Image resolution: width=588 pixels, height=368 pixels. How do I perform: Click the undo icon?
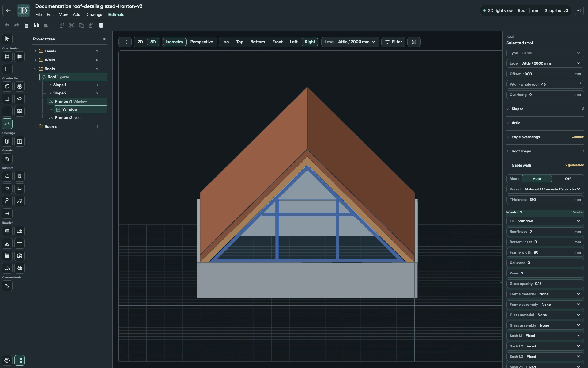pos(7,25)
